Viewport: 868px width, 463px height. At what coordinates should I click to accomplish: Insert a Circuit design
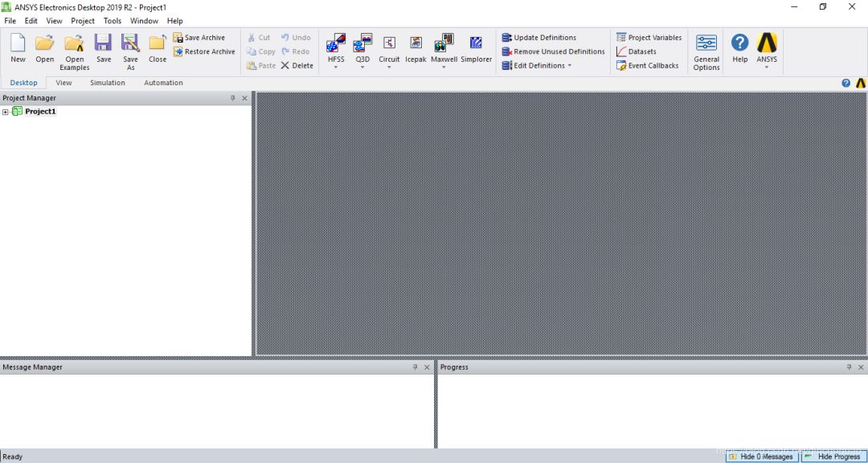click(389, 47)
